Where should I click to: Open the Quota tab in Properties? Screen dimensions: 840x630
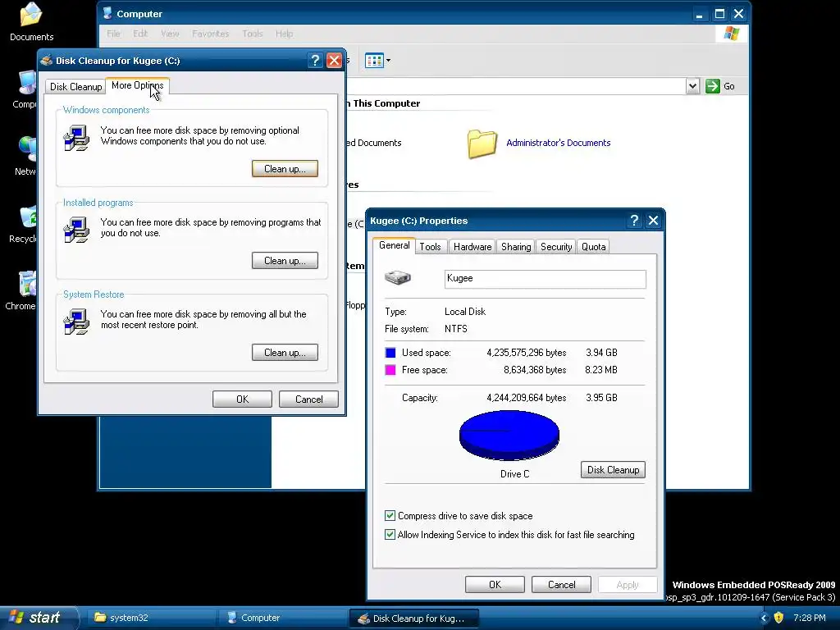pyautogui.click(x=594, y=246)
